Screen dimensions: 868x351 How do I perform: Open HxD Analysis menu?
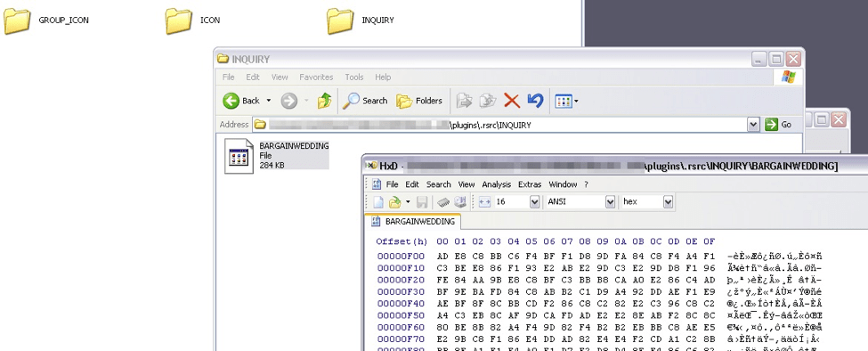pos(497,184)
